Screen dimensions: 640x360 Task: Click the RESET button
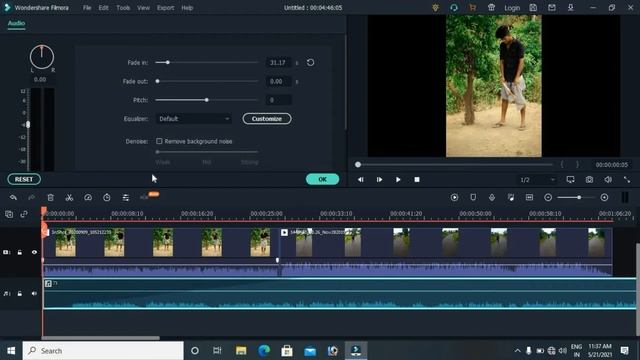tap(24, 179)
